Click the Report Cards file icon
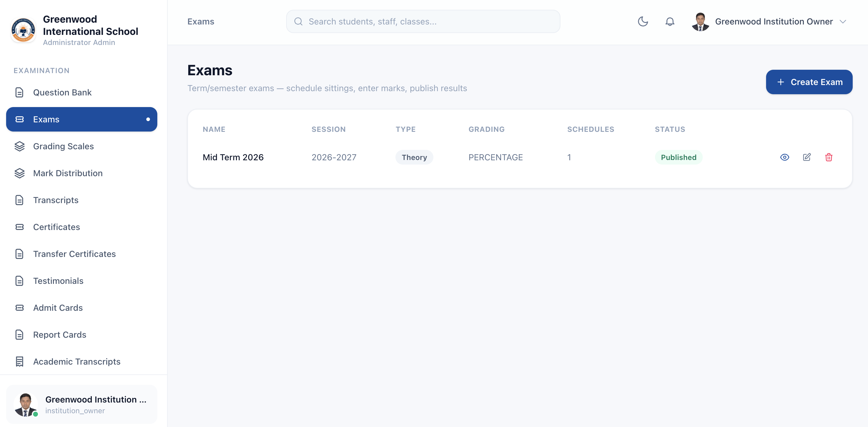This screenshot has height=427, width=868. click(20, 335)
